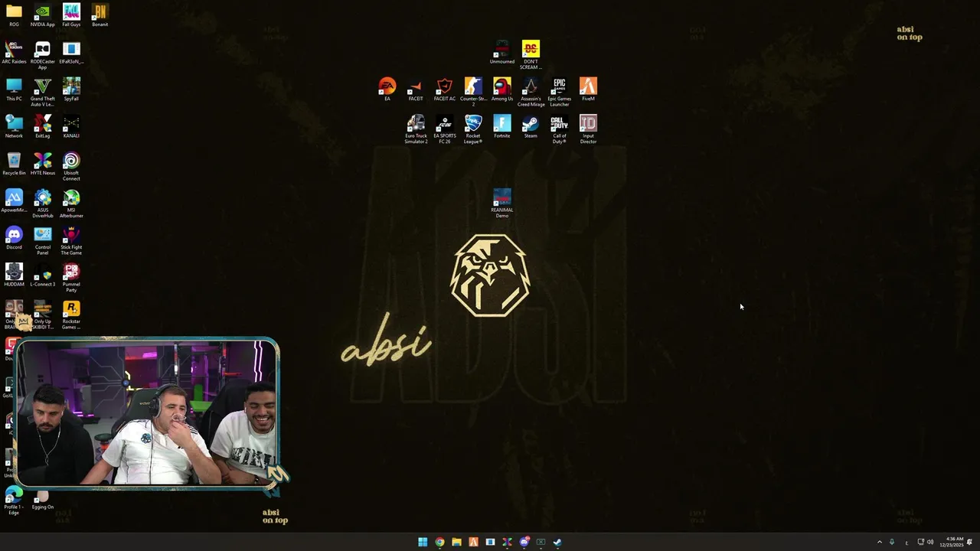Launch Assassin's Creed Mirage
This screenshot has width=980, height=551.
531,92
